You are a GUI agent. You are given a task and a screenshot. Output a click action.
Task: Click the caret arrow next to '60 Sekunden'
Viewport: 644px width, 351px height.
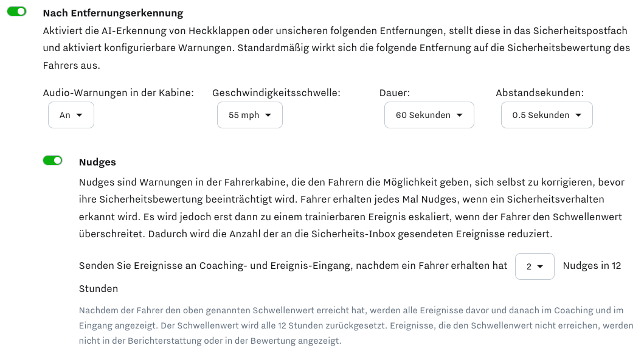tap(460, 115)
